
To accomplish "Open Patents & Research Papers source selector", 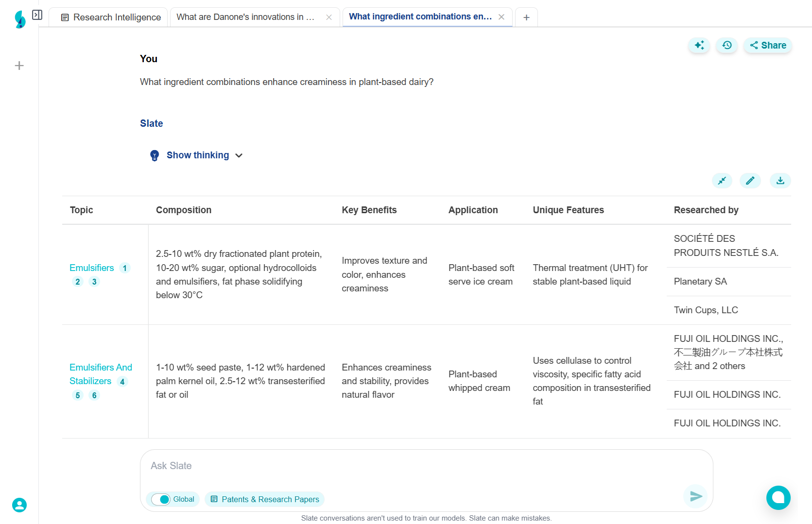I will pyautogui.click(x=265, y=499).
